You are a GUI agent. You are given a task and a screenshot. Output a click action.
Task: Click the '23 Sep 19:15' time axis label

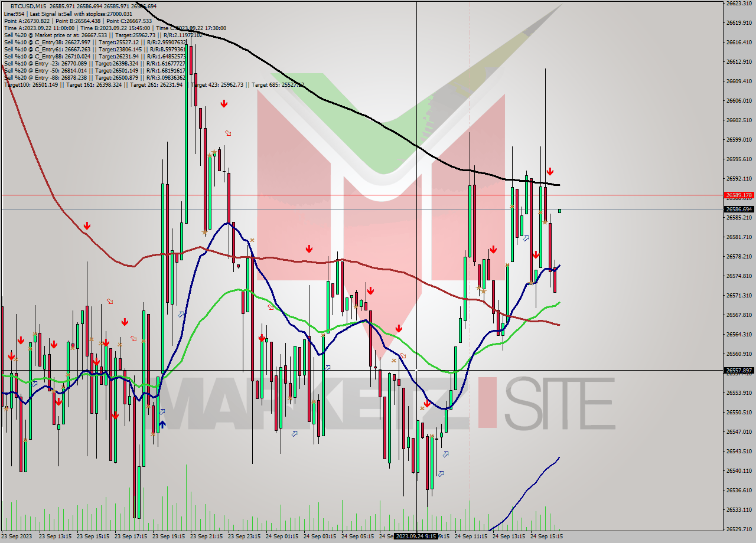point(168,537)
